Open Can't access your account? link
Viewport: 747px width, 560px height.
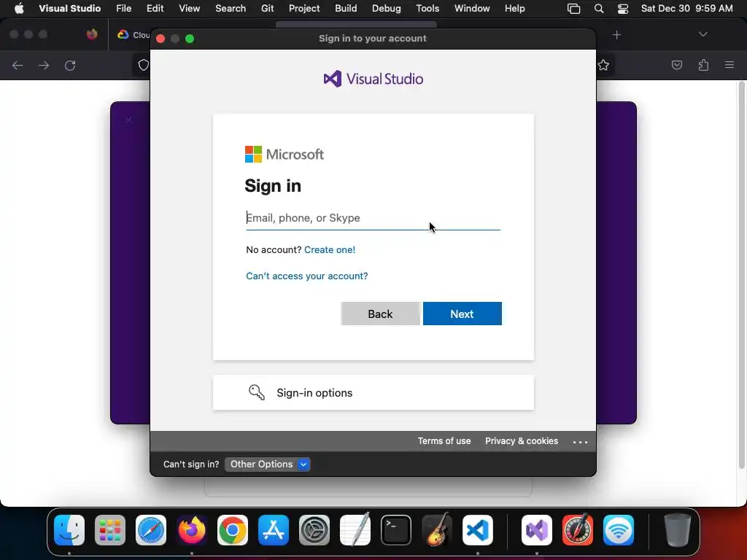click(307, 276)
